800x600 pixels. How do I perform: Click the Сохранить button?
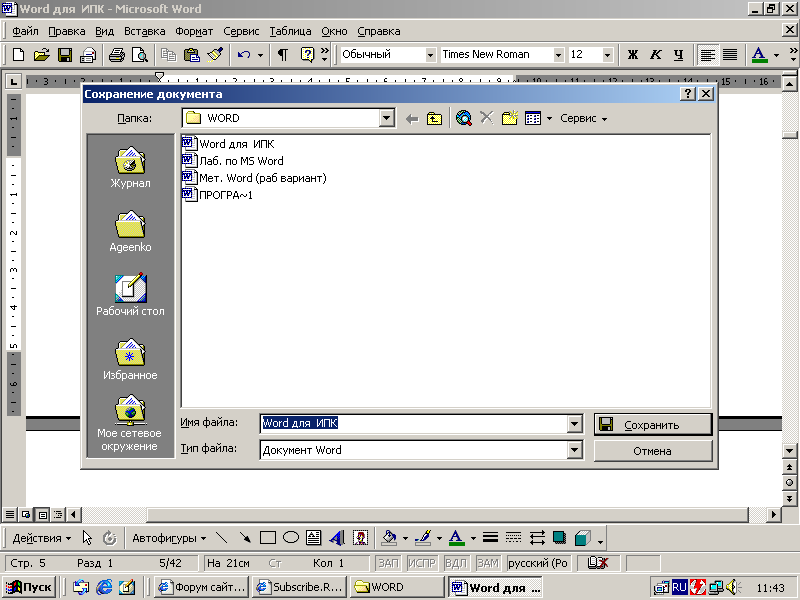(653, 424)
